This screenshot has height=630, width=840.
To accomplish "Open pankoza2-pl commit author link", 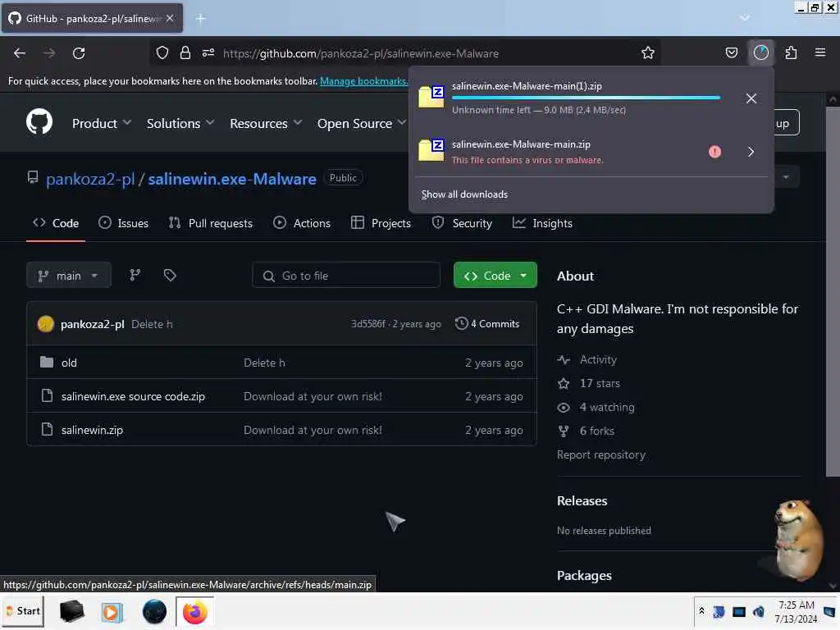I will 92,324.
